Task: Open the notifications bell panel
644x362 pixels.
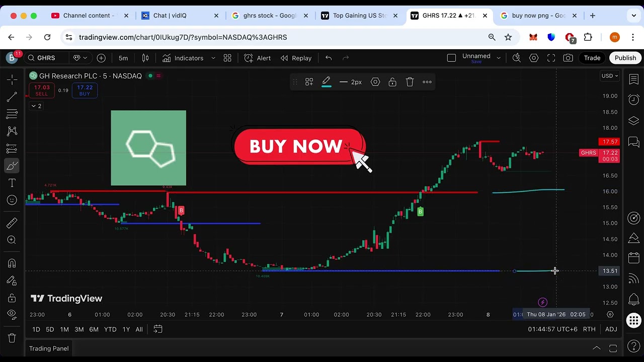Action: [634, 300]
